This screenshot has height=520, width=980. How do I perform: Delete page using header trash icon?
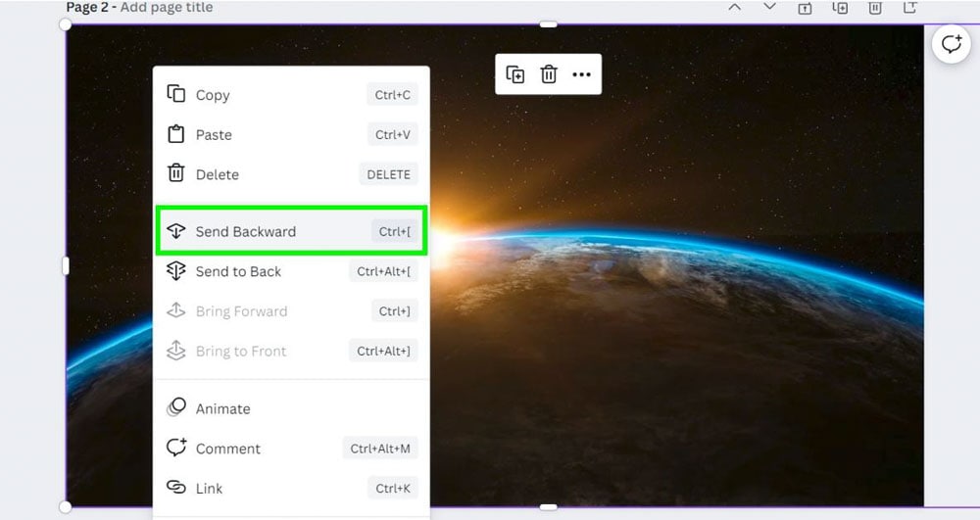tap(875, 8)
